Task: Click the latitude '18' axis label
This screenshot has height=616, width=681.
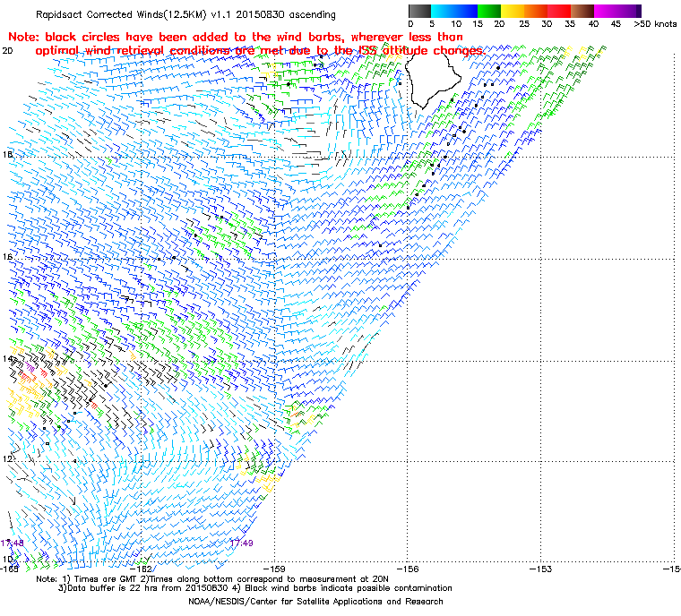Action: 7,155
